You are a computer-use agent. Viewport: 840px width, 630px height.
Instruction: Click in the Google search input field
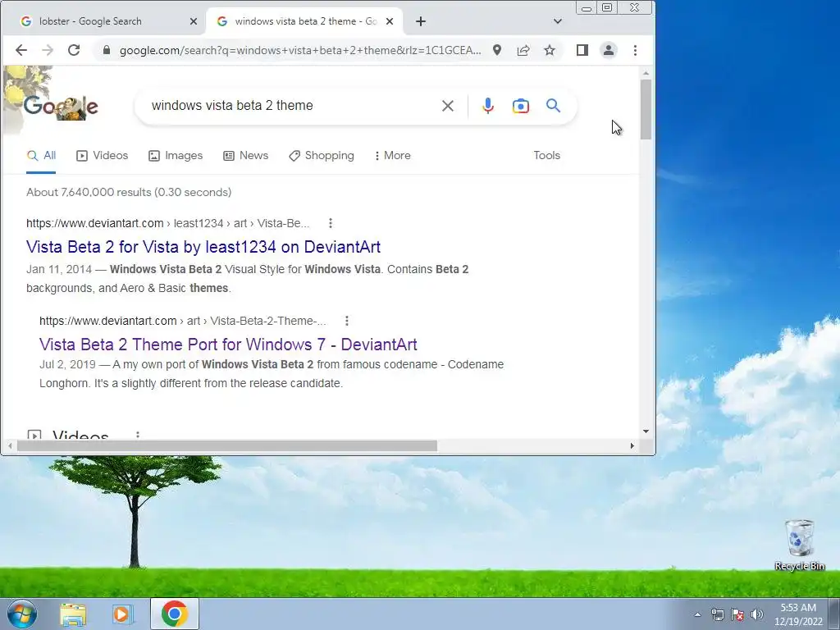[x=290, y=106]
